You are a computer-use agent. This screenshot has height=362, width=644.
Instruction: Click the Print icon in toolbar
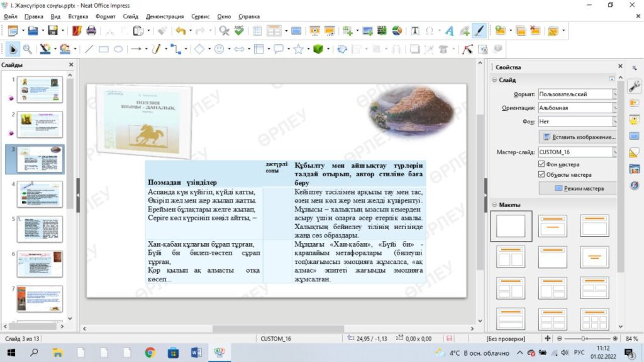(x=91, y=30)
